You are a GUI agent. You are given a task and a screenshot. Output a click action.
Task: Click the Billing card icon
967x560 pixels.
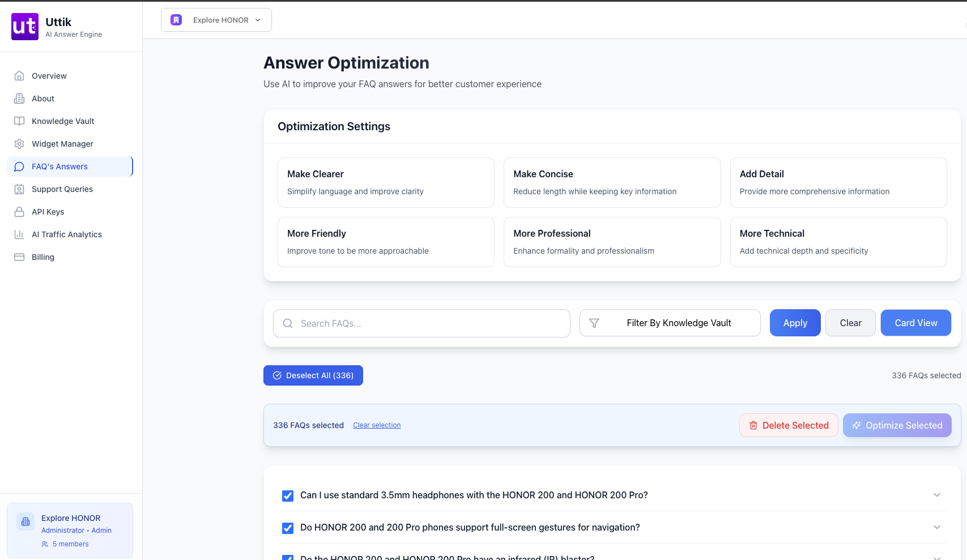(x=19, y=257)
